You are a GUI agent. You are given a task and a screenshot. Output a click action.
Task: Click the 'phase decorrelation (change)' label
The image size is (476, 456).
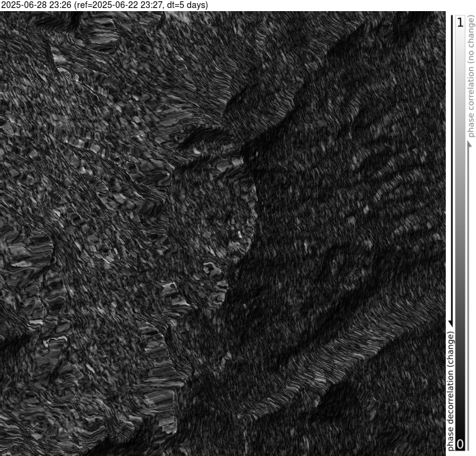[451, 391]
